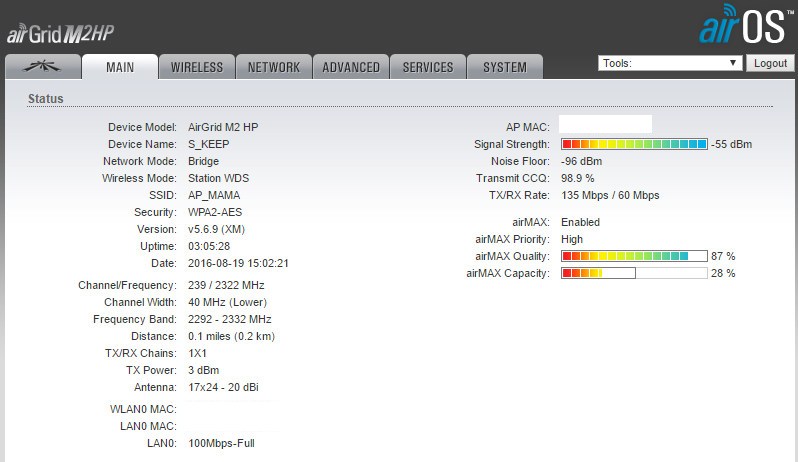Click Security value WPA2-AES

(215, 212)
